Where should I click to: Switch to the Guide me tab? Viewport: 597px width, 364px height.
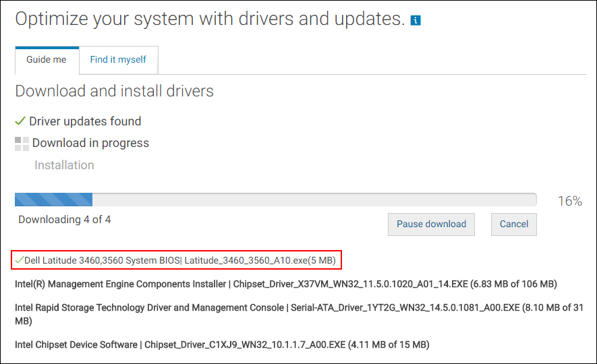tap(47, 60)
